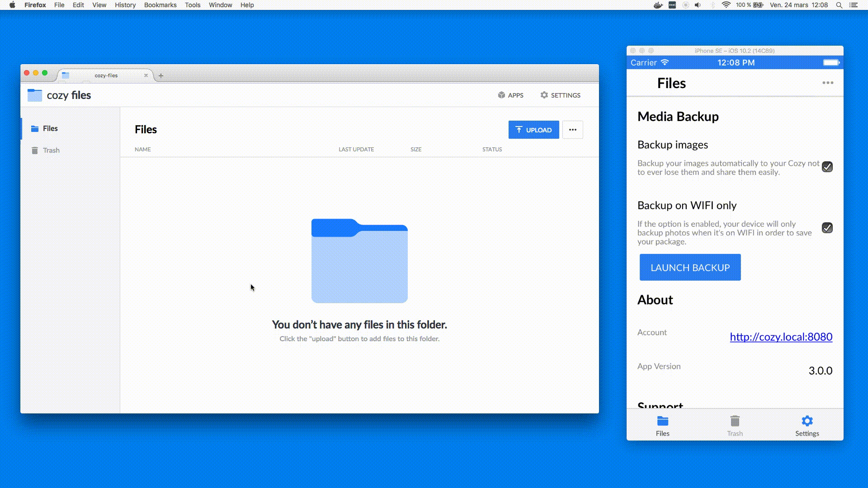Tap Settings gear tab in iPhone app
868x488 pixels.
coord(807,422)
